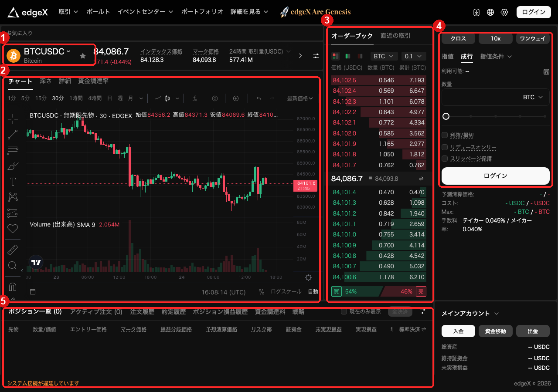Select the ruler measure tool
Screen dimensions: 558x392
(x=13, y=250)
